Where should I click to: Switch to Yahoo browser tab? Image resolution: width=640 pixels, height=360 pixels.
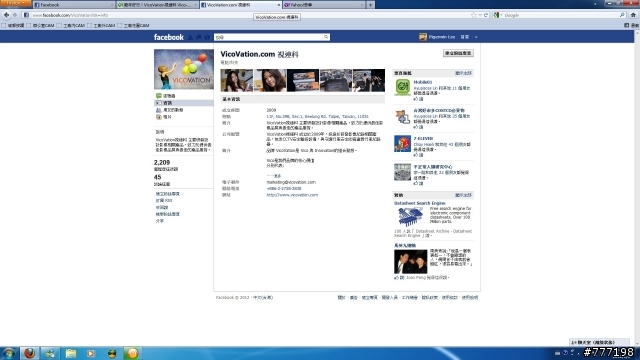324,5
